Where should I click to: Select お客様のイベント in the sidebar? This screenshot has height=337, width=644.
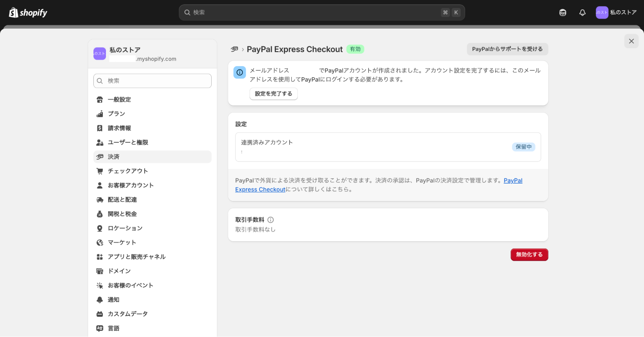[130, 285]
